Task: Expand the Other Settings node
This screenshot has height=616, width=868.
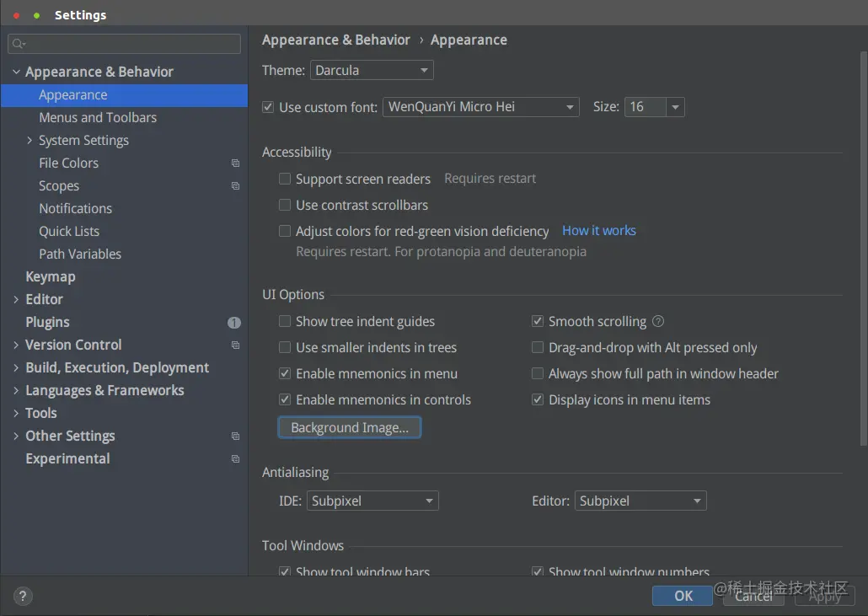Action: point(16,437)
